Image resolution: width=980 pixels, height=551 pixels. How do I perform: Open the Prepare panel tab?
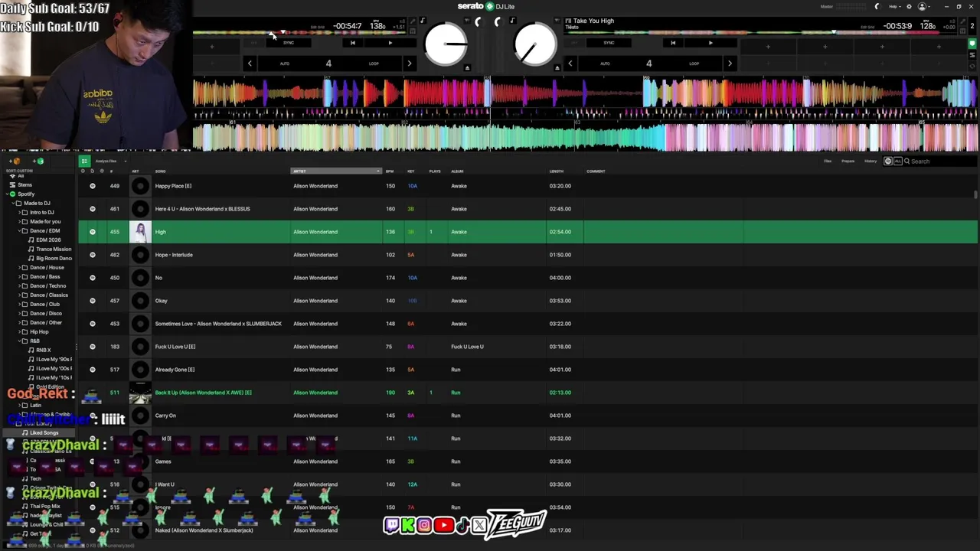tap(848, 161)
